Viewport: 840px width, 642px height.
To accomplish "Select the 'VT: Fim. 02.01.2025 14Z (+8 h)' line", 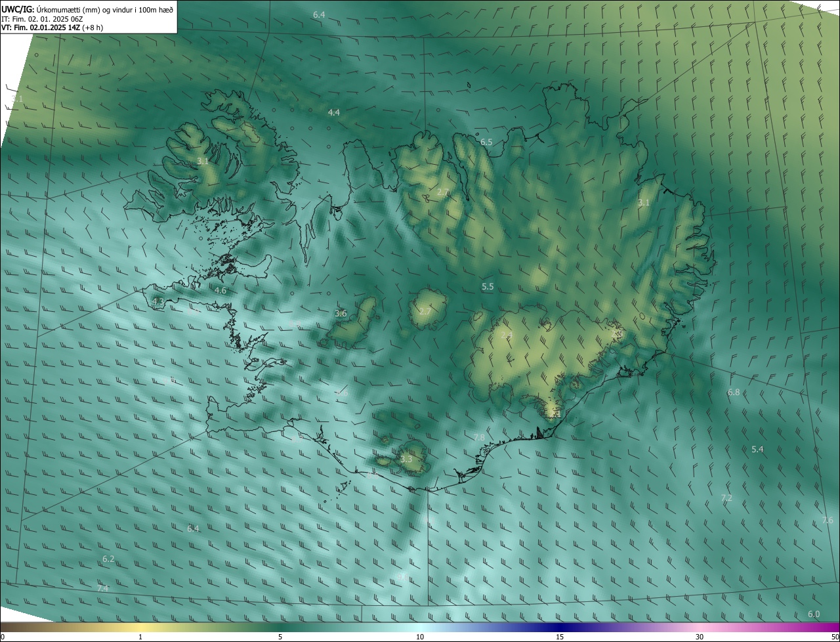I will tap(52, 28).
